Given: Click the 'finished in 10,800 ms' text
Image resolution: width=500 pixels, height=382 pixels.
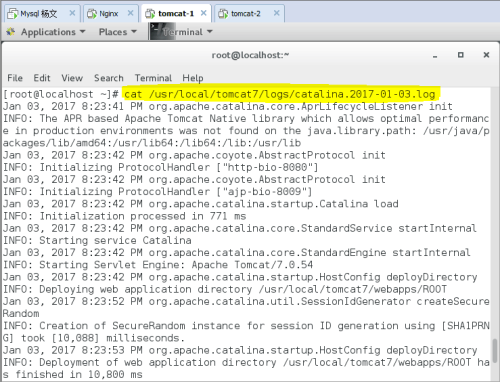Looking at the screenshot, I should [79, 374].
